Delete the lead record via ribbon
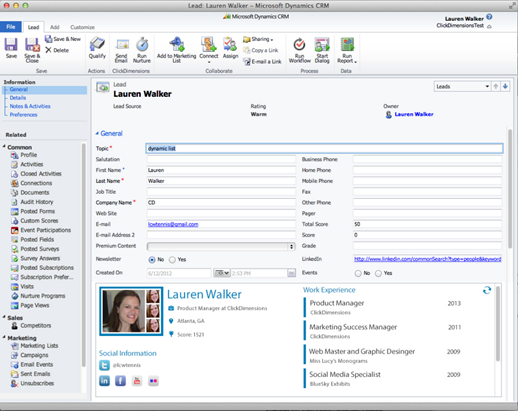This screenshot has height=411, width=518. [57, 50]
